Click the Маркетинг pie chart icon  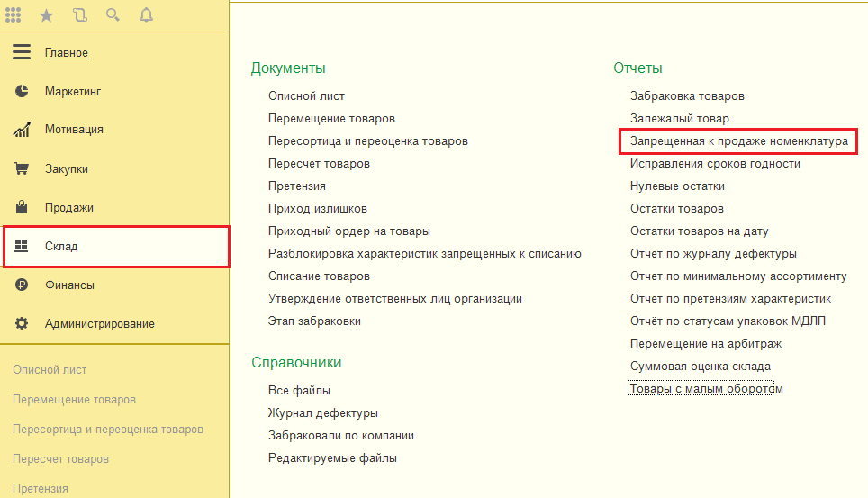pyautogui.click(x=22, y=91)
